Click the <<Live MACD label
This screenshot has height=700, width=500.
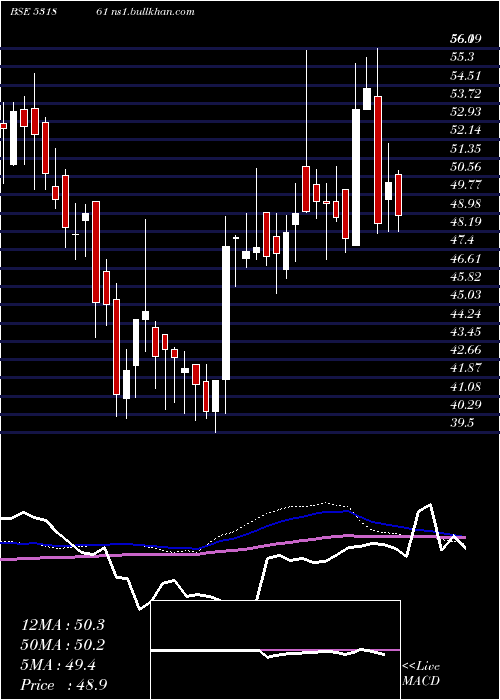point(421,674)
